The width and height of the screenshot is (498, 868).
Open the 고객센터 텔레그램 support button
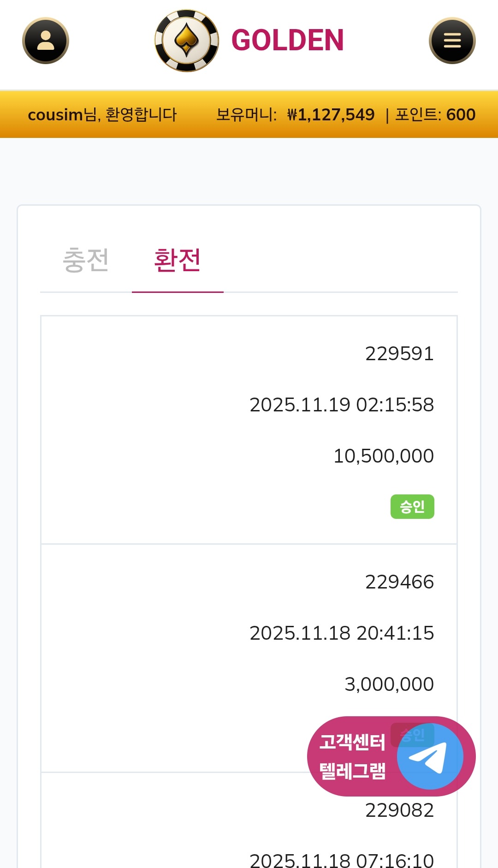pos(353,756)
